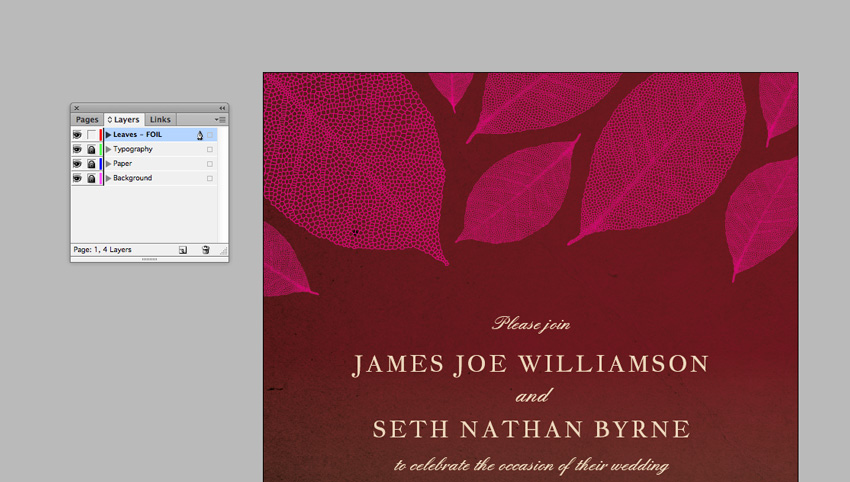Unlock the Paper layer
The height and width of the screenshot is (482, 850).
(x=91, y=164)
